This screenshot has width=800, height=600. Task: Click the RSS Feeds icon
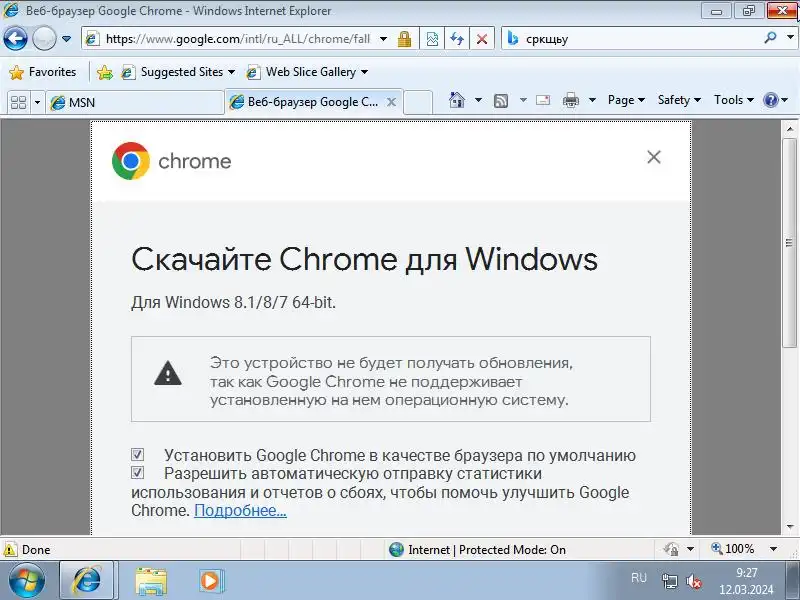[501, 101]
